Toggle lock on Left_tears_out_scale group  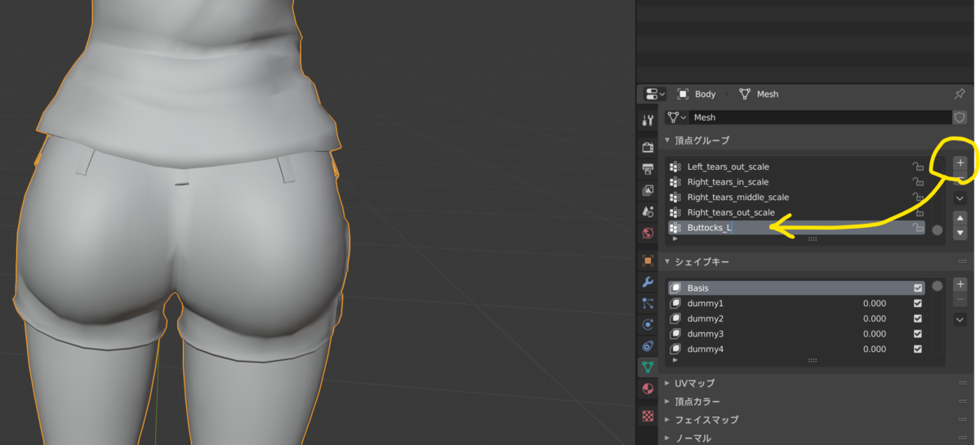918,167
